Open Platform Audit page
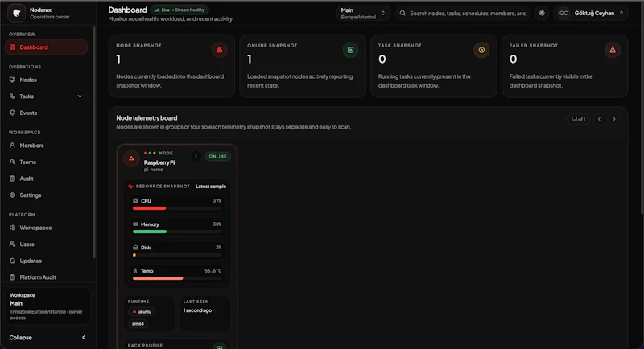 point(46,277)
